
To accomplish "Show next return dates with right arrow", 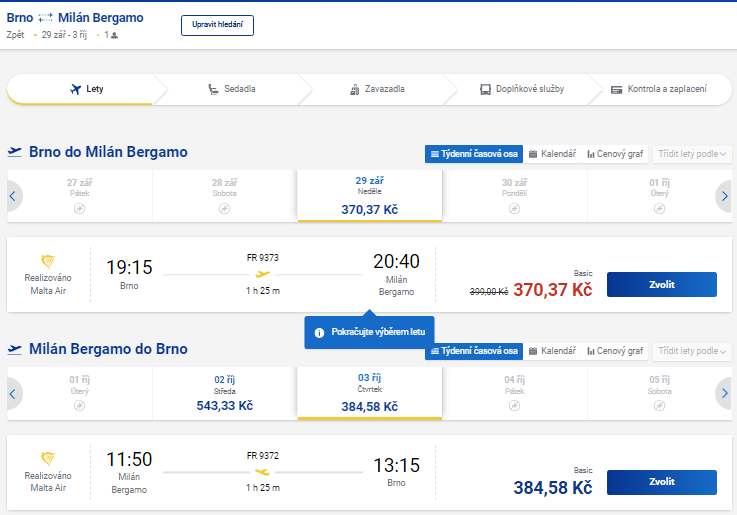I will [x=724, y=394].
